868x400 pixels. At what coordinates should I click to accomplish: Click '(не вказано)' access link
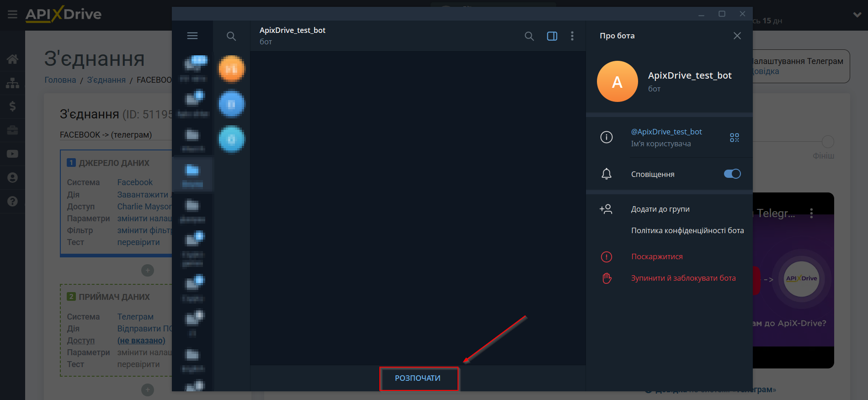[141, 341]
